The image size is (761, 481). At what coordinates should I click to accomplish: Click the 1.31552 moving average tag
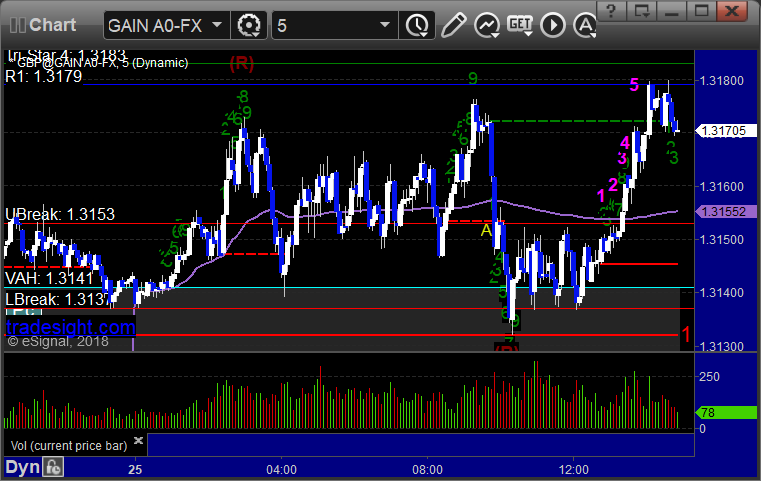click(726, 212)
